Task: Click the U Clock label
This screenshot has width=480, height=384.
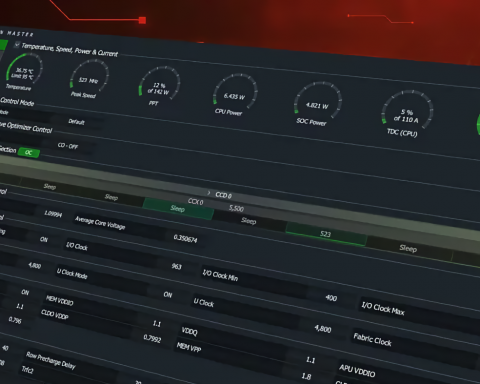Action: coord(204,303)
